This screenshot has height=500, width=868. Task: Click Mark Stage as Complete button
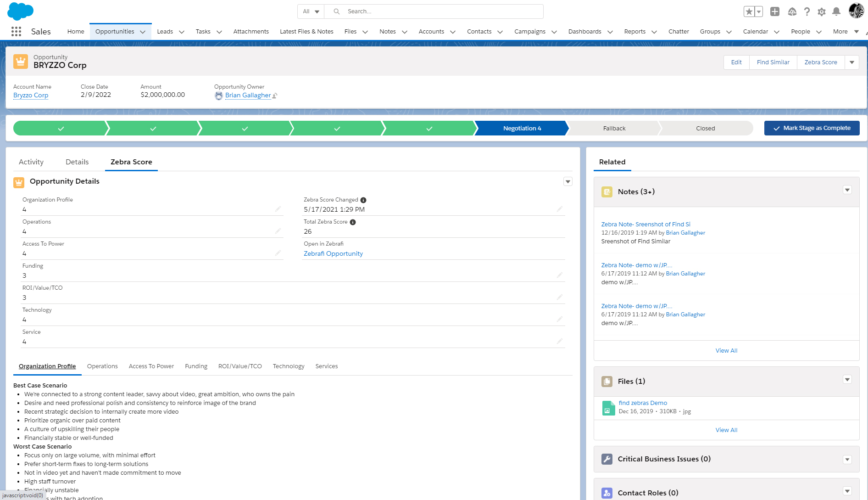[x=812, y=128]
